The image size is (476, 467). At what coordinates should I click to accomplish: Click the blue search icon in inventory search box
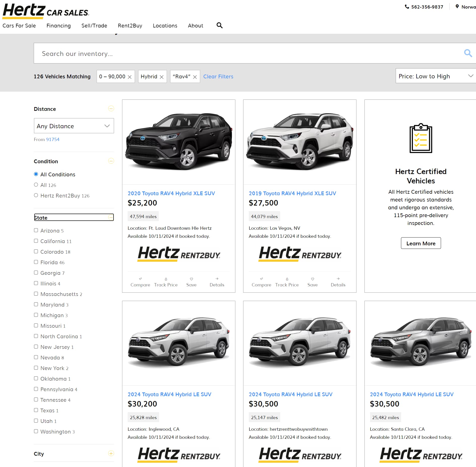468,53
